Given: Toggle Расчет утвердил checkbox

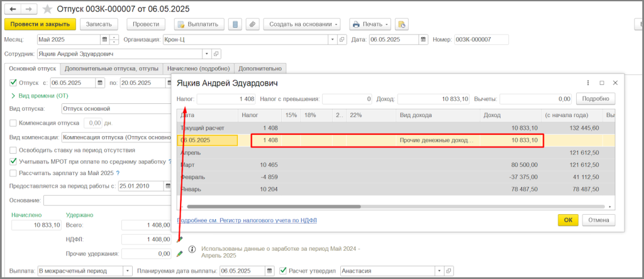Looking at the screenshot, I should click(x=282, y=271).
